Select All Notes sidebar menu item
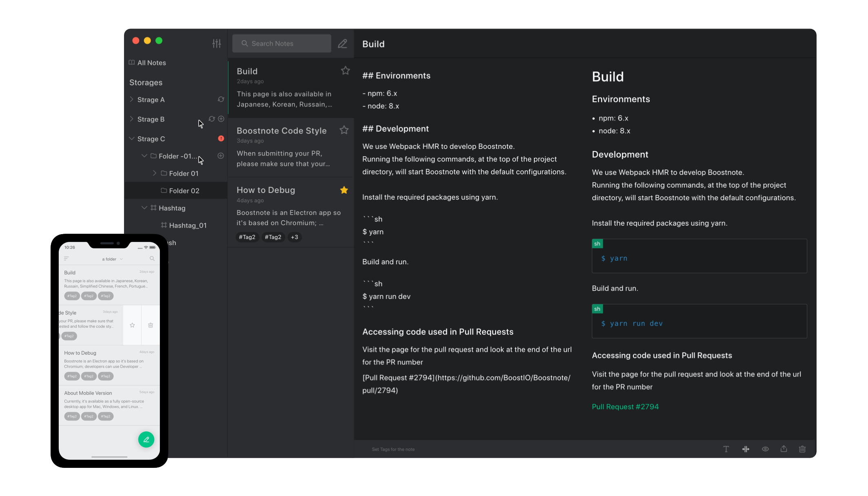 151,62
